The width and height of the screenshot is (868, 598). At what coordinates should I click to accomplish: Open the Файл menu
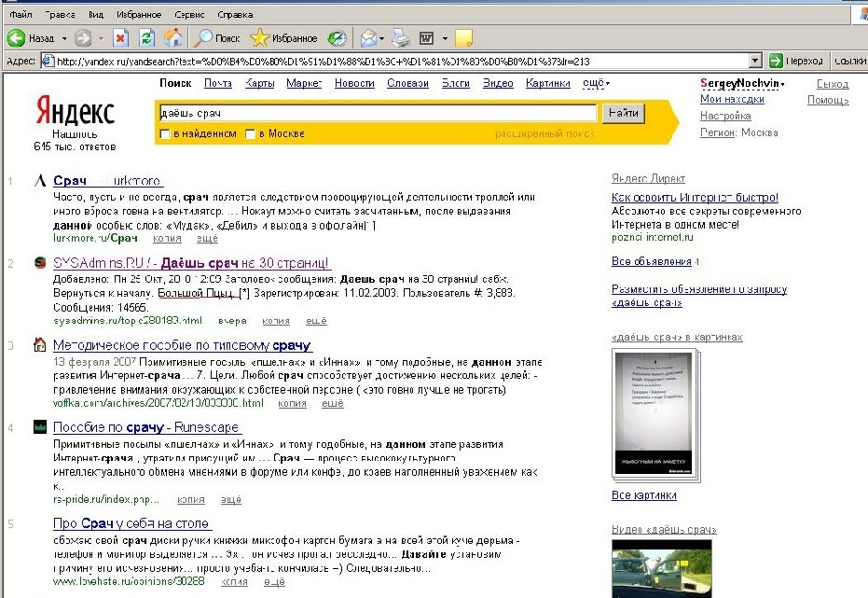point(21,14)
